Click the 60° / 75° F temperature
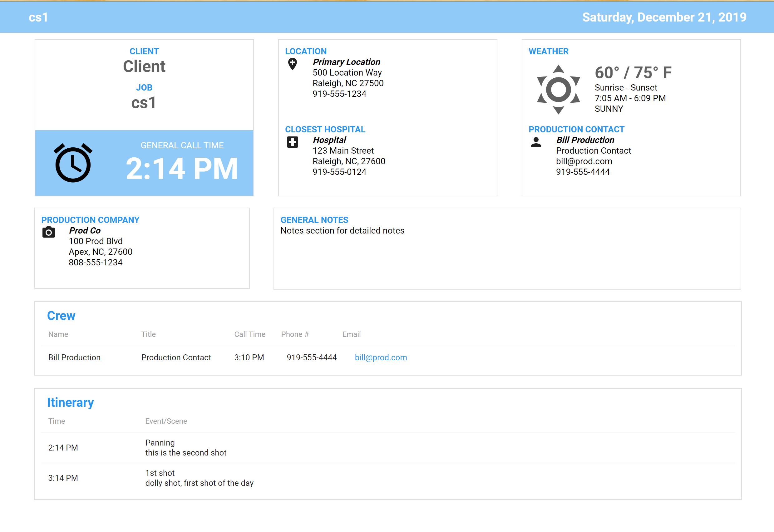774x532 pixels. [633, 73]
